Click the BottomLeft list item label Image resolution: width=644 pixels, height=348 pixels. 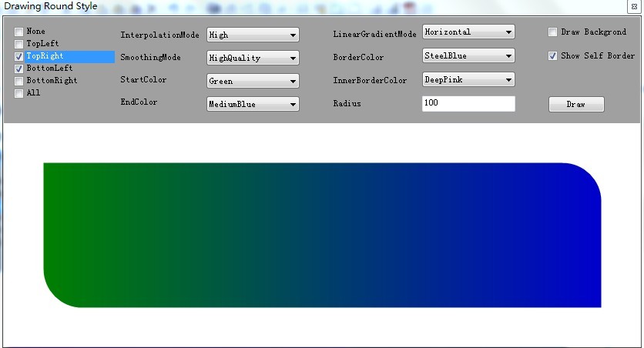[50, 68]
